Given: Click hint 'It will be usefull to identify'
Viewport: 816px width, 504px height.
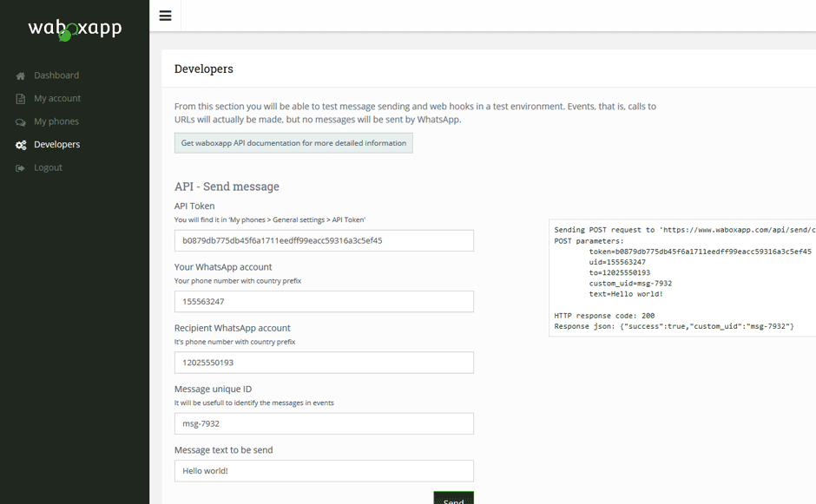Looking at the screenshot, I should pos(254,403).
